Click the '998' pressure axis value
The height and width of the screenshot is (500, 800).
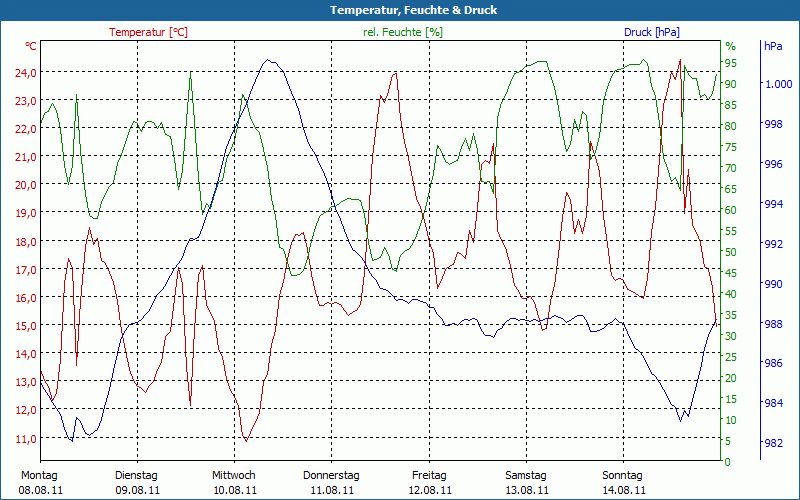(x=773, y=124)
